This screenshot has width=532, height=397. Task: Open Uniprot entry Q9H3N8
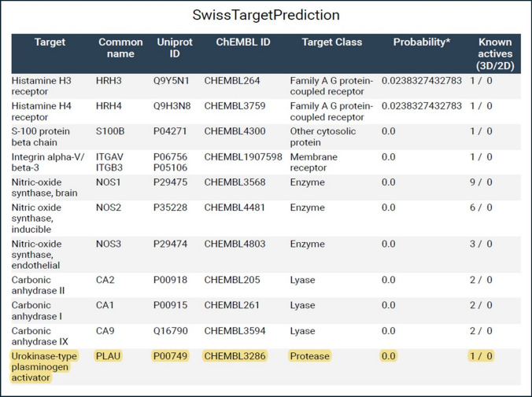tap(172, 106)
